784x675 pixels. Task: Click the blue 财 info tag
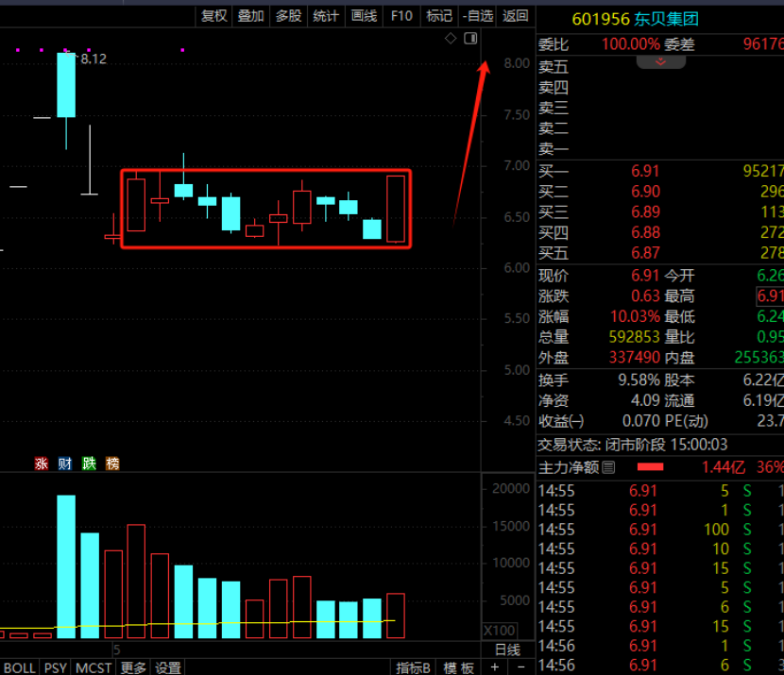(65, 464)
